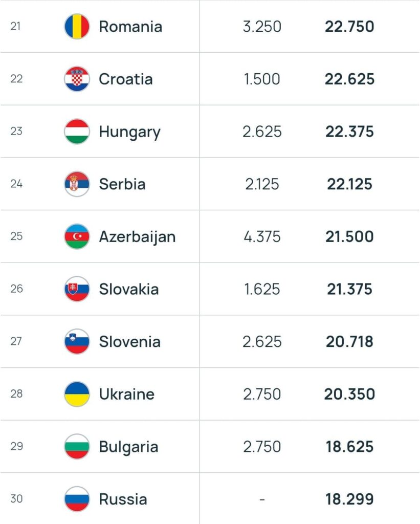
Task: Open the Ukraine country link
Action: (126, 394)
